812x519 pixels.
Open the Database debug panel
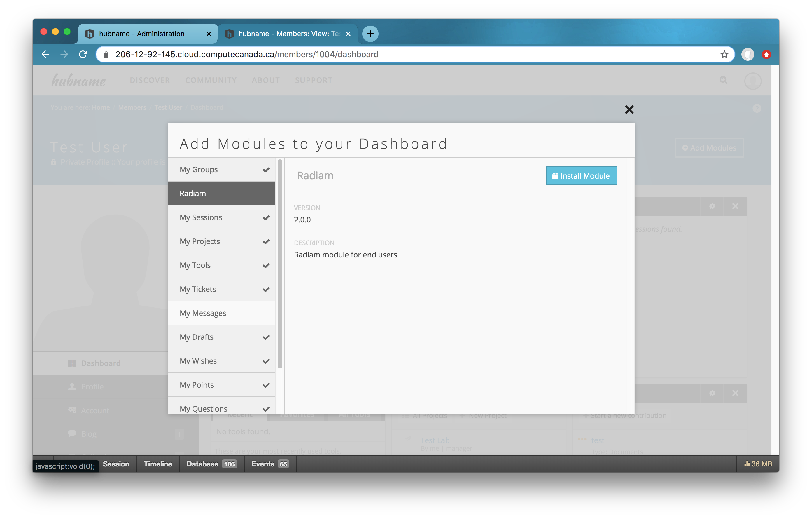(212, 464)
